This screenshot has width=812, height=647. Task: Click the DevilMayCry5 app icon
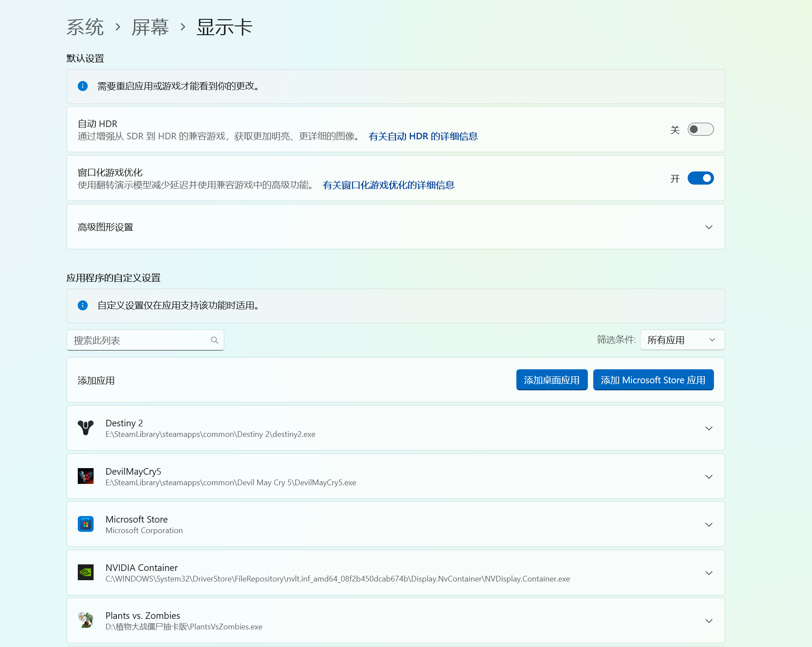pyautogui.click(x=86, y=476)
